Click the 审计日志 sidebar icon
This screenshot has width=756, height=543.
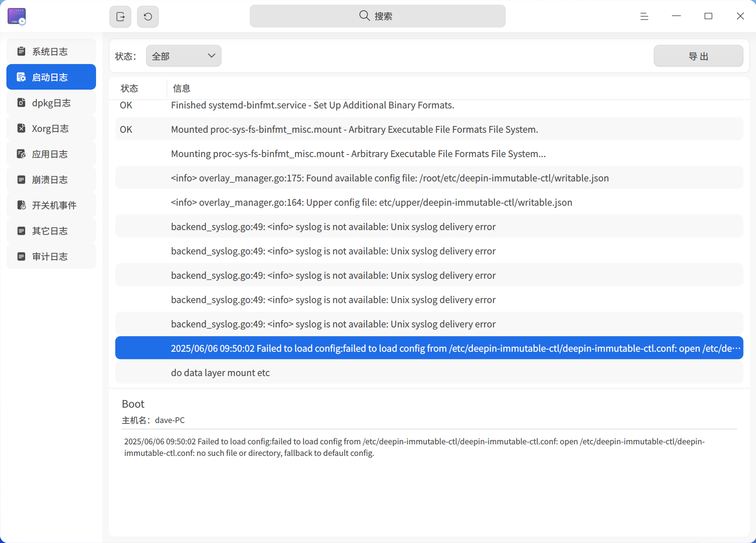point(21,256)
